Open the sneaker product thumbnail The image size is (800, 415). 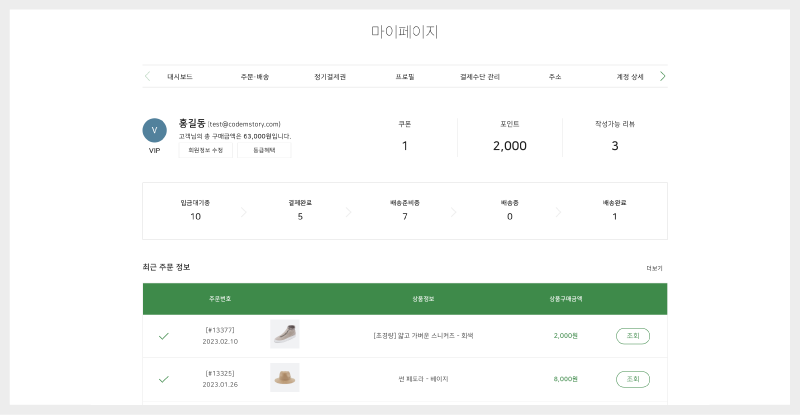coord(285,334)
